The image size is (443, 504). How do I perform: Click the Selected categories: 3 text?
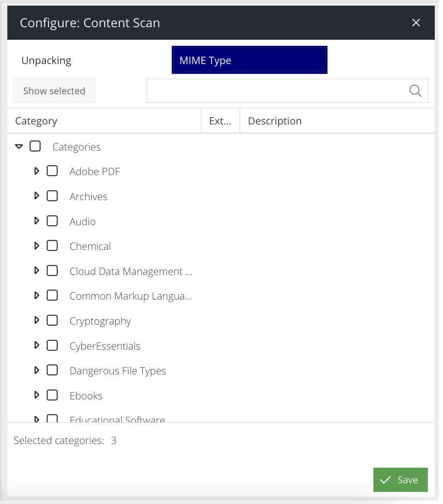coord(65,440)
